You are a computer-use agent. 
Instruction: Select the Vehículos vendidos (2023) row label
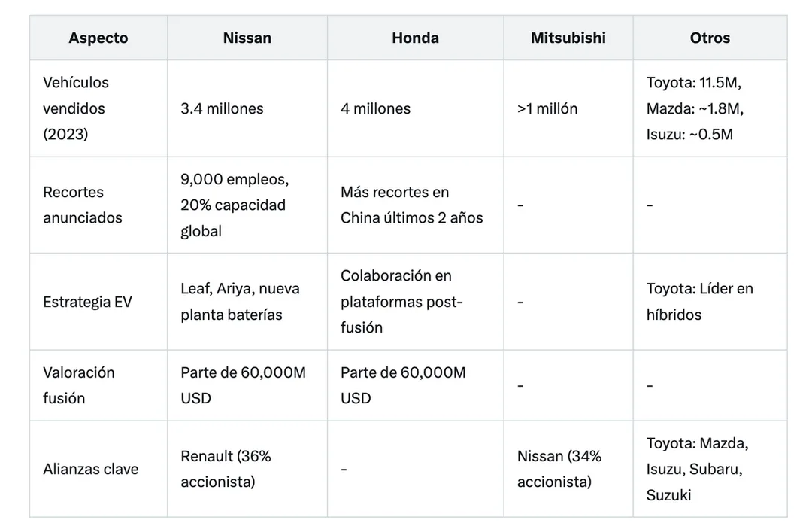(x=98, y=108)
